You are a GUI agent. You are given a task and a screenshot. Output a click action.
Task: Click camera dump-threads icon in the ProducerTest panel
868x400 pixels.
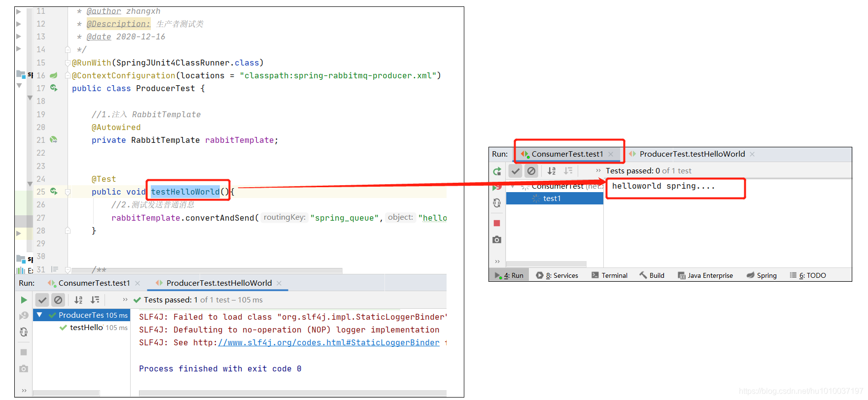(x=24, y=368)
